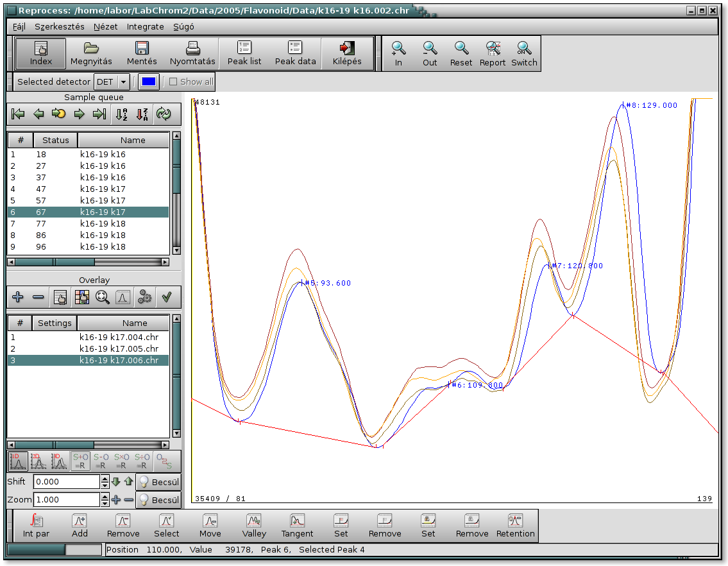The image size is (728, 566).
Task: Open the Szerkesztés menu
Action: coord(60,27)
